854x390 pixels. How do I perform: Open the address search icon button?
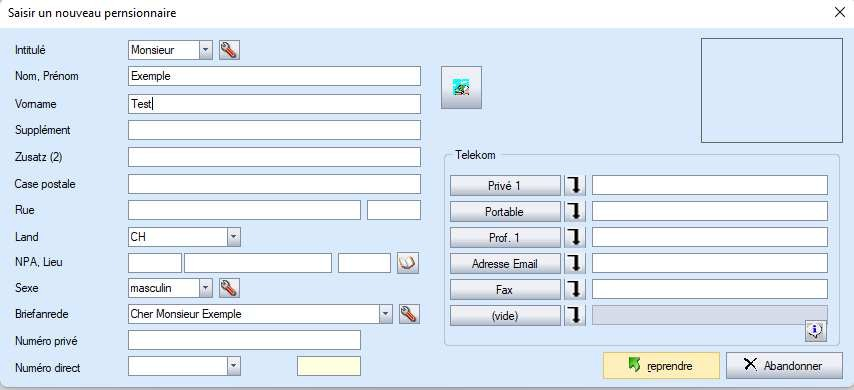coord(461,88)
